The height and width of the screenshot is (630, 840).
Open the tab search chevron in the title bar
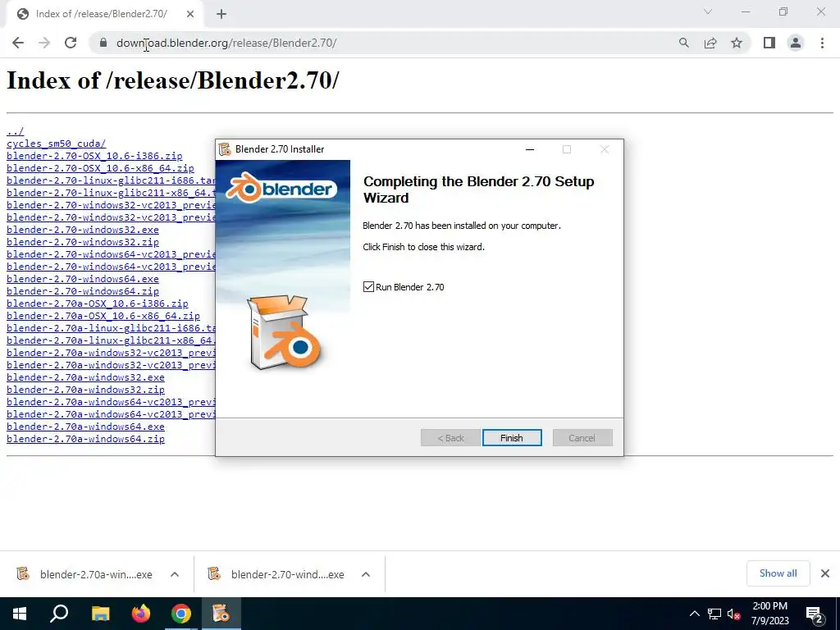click(x=708, y=11)
